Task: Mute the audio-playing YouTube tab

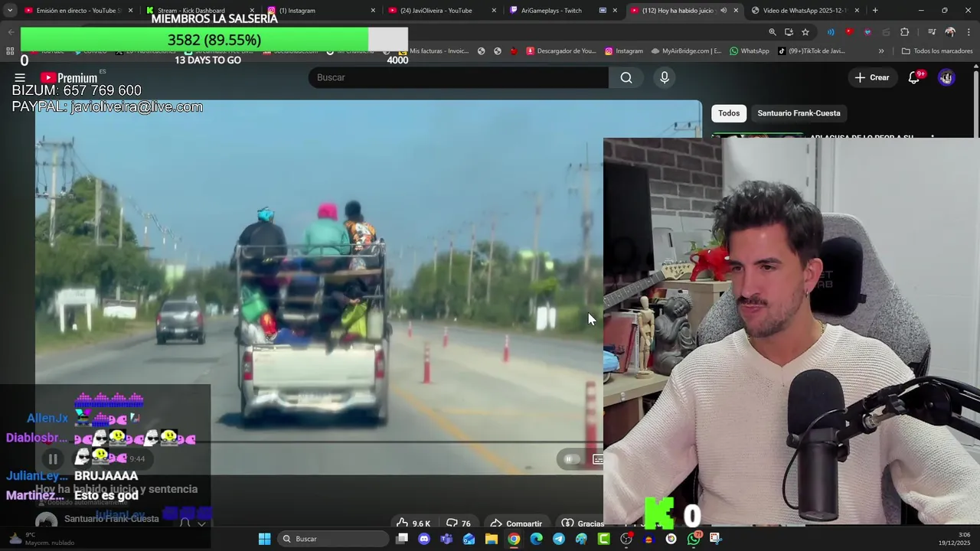Action: 724,11
